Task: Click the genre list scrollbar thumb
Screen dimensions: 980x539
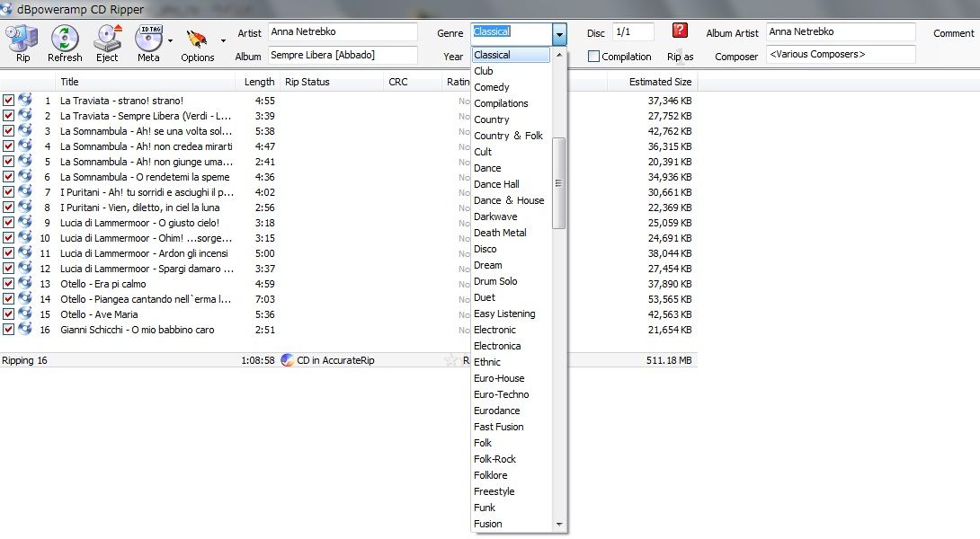Action: (x=558, y=183)
